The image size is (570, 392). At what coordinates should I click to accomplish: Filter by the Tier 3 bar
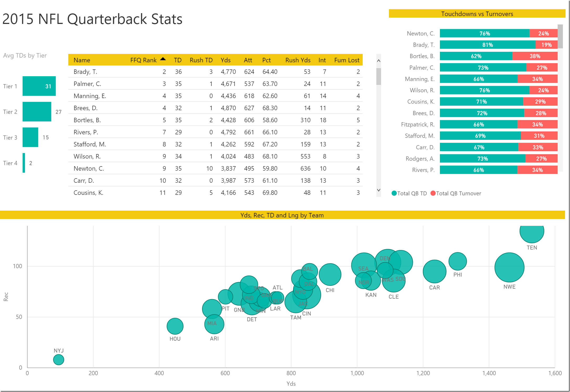pos(30,137)
